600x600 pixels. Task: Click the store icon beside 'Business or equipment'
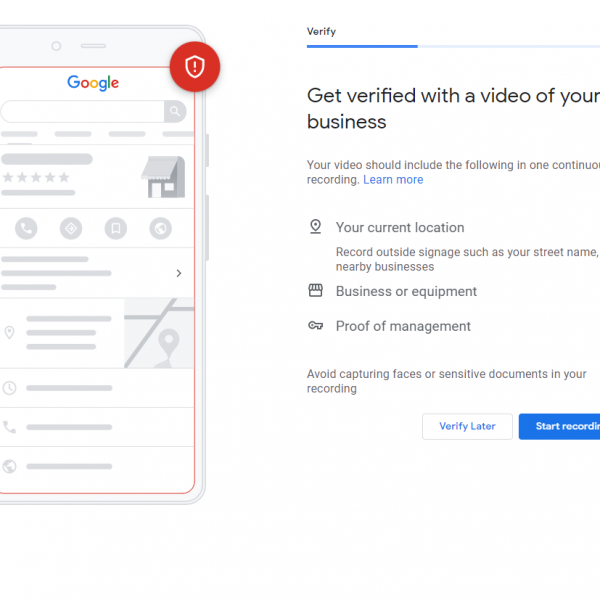click(316, 291)
